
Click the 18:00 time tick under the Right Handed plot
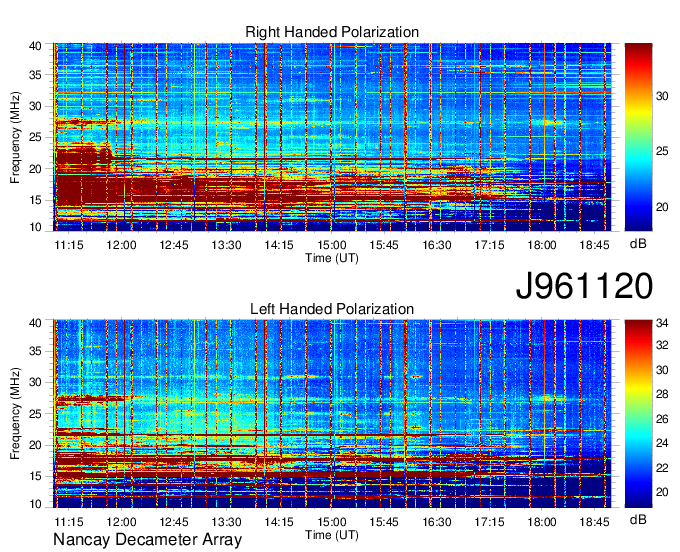click(x=542, y=245)
